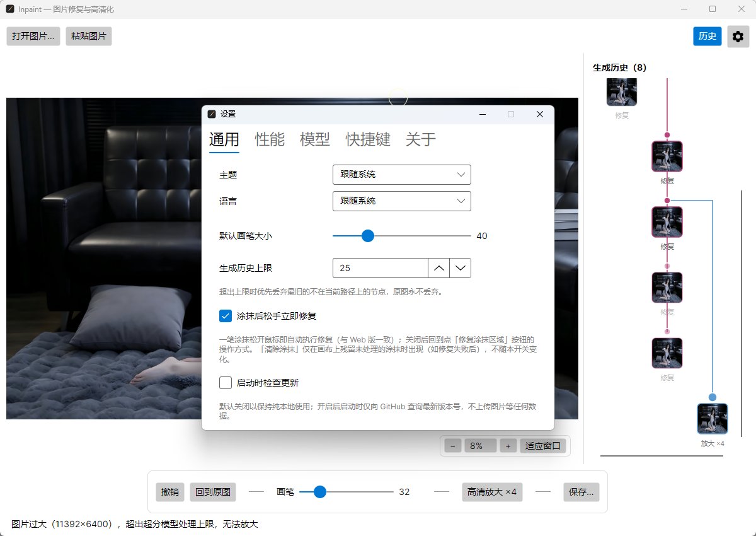Screen dimensions: 756x536
Task: Click the 生成历史（8） heading
Action: coord(620,67)
